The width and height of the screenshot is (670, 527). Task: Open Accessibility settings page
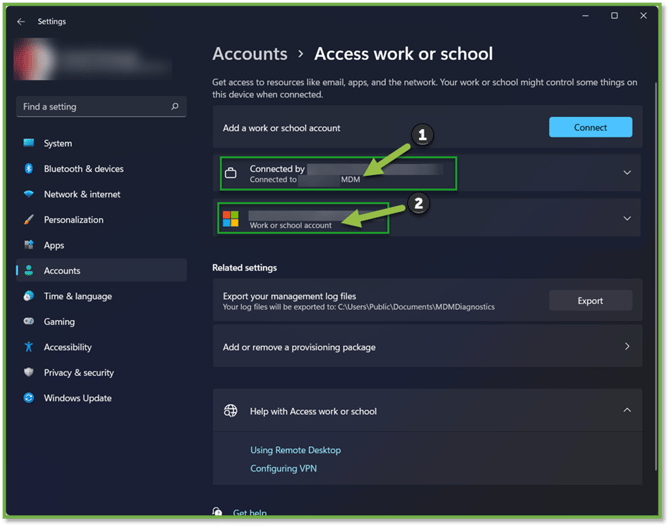(67, 347)
